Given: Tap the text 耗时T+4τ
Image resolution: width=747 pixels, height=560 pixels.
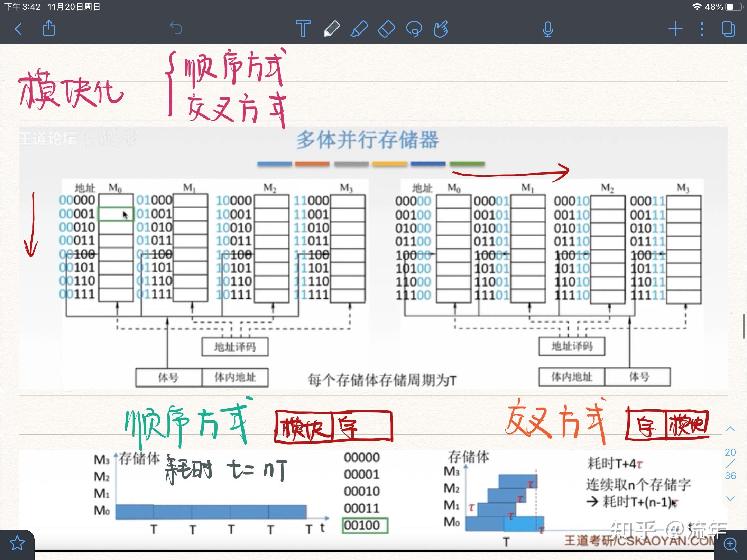Looking at the screenshot, I should coord(615,464).
